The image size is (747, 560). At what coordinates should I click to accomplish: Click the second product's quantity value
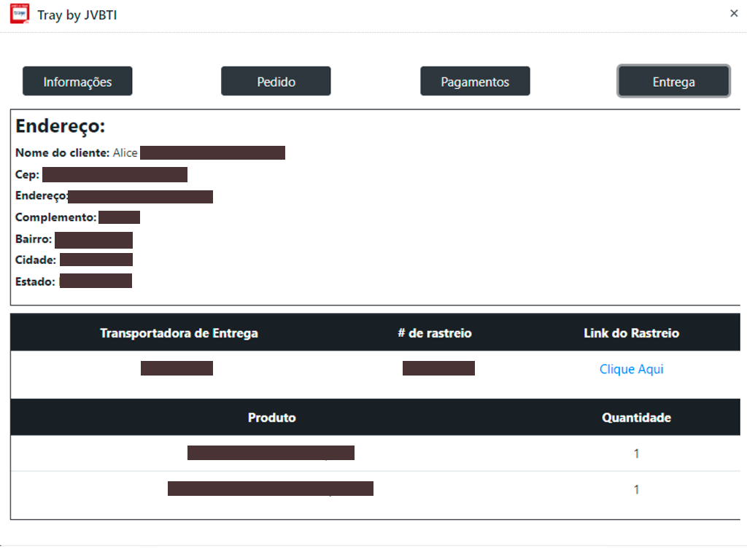click(x=636, y=489)
